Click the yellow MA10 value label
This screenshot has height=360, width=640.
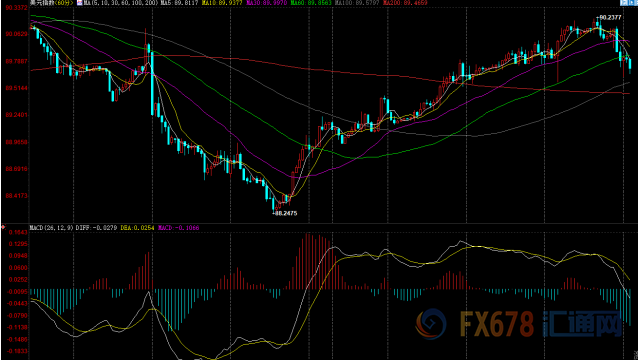[222, 3]
